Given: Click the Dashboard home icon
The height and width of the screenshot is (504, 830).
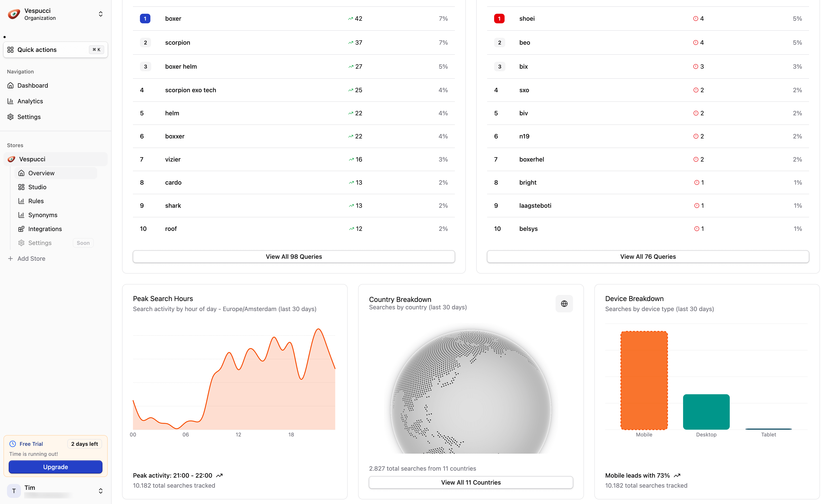Looking at the screenshot, I should coord(10,86).
